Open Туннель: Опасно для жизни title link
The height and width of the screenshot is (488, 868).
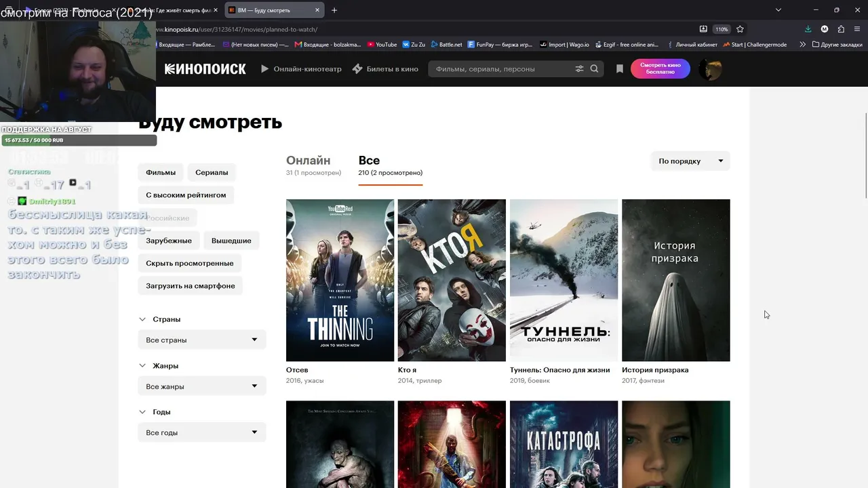click(560, 370)
